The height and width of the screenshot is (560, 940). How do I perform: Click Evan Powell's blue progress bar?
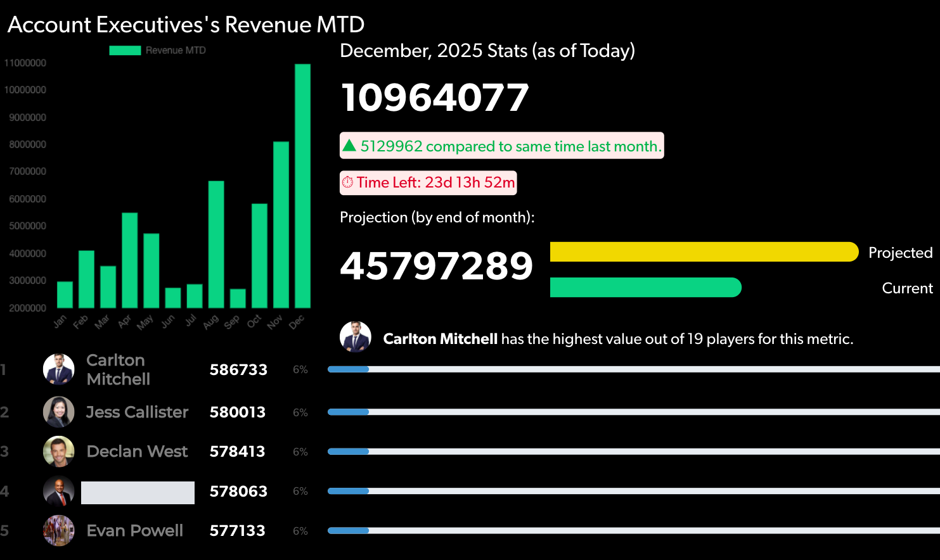(348, 531)
